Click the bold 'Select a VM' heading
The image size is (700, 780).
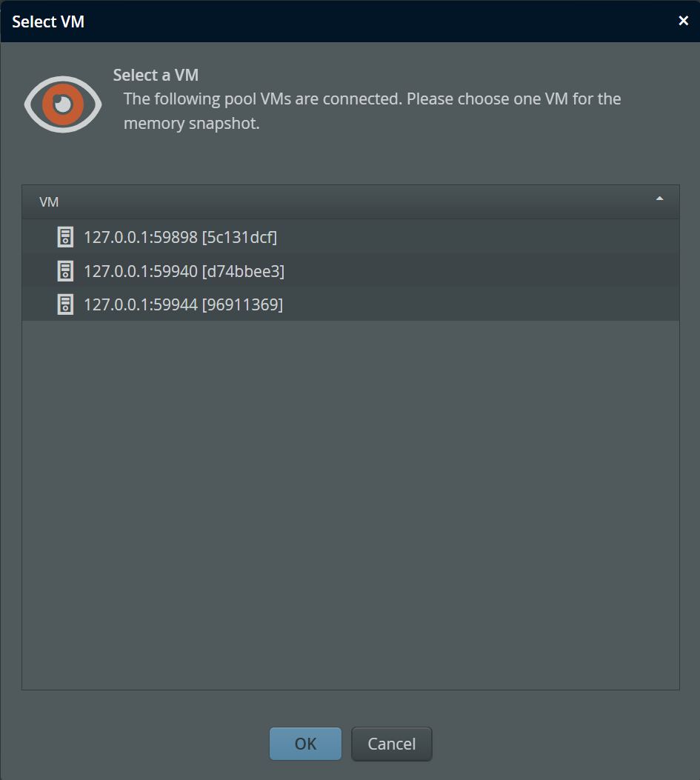[x=156, y=75]
